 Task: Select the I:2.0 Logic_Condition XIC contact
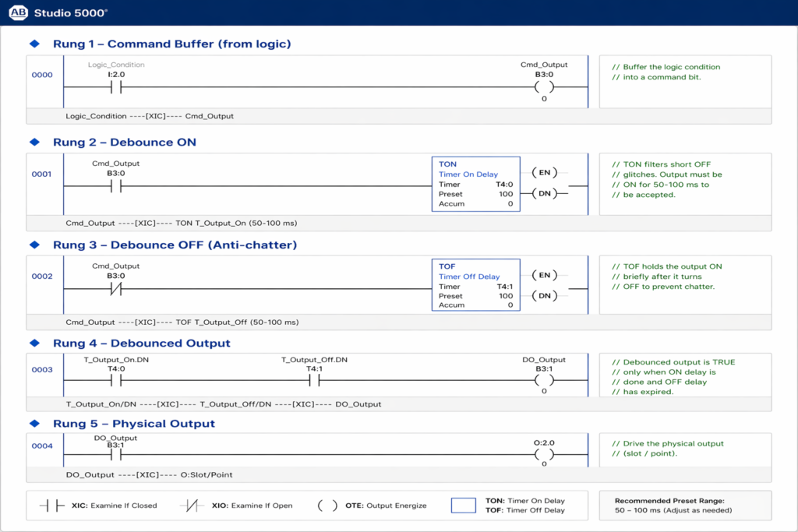coord(116,87)
